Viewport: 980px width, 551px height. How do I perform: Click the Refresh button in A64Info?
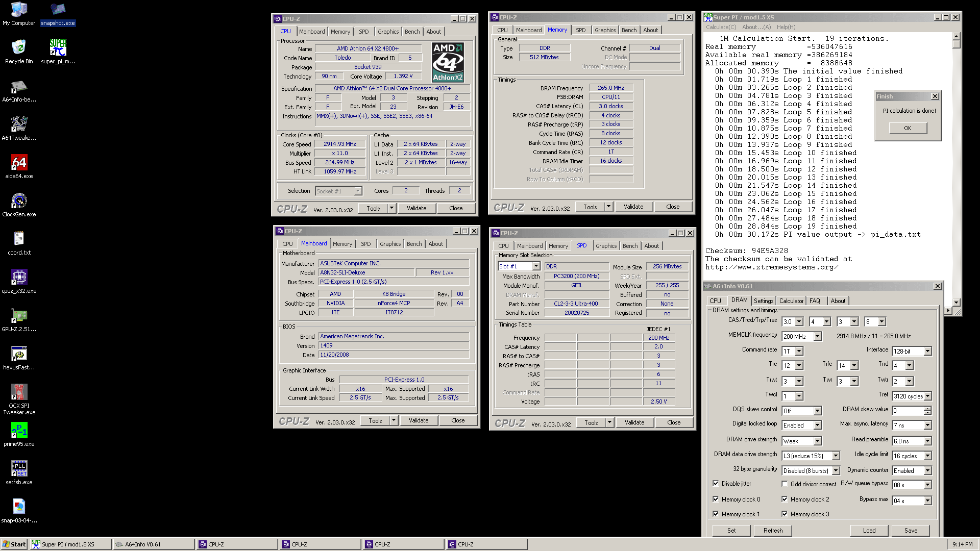tap(773, 531)
